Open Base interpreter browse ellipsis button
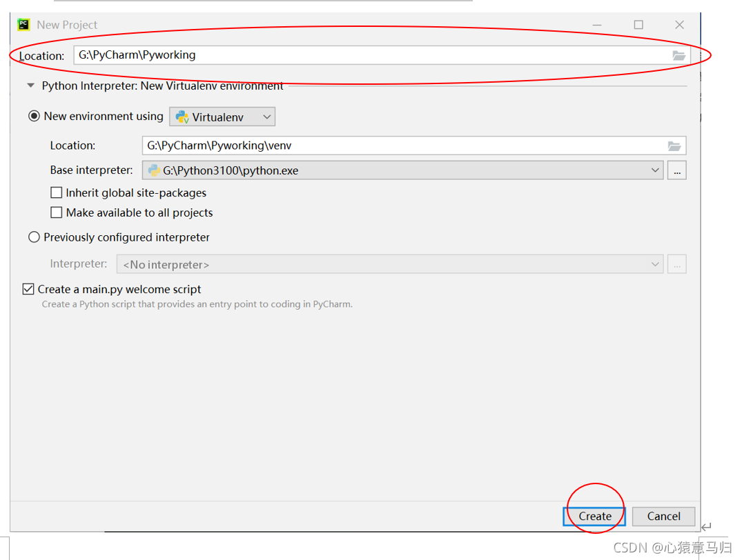742x560 pixels. (677, 170)
